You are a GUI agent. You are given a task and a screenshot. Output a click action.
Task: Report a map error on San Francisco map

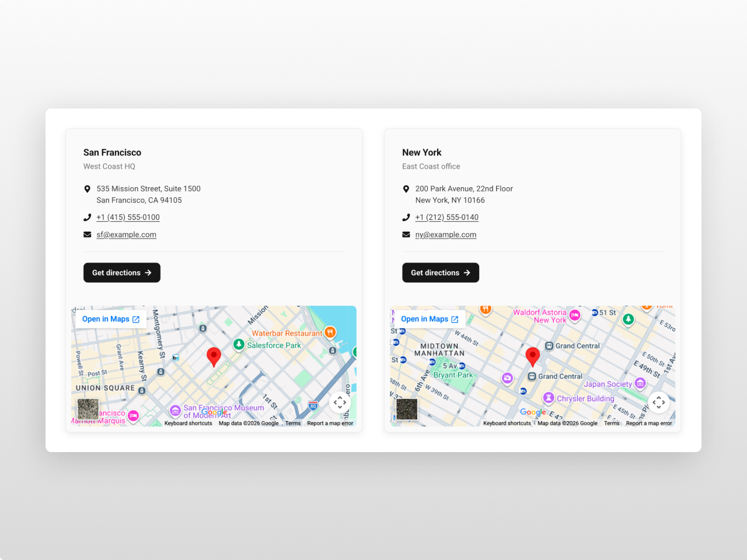330,423
